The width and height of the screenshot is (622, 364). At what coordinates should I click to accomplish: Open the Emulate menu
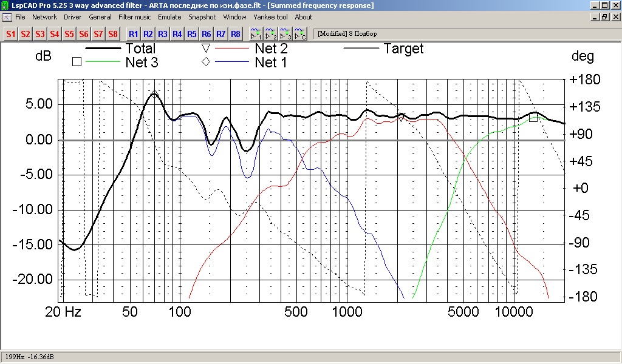169,17
